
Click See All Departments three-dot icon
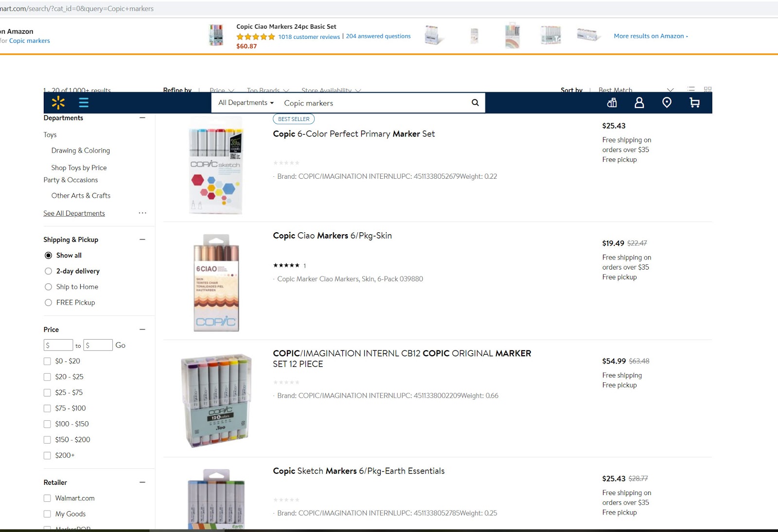click(142, 213)
